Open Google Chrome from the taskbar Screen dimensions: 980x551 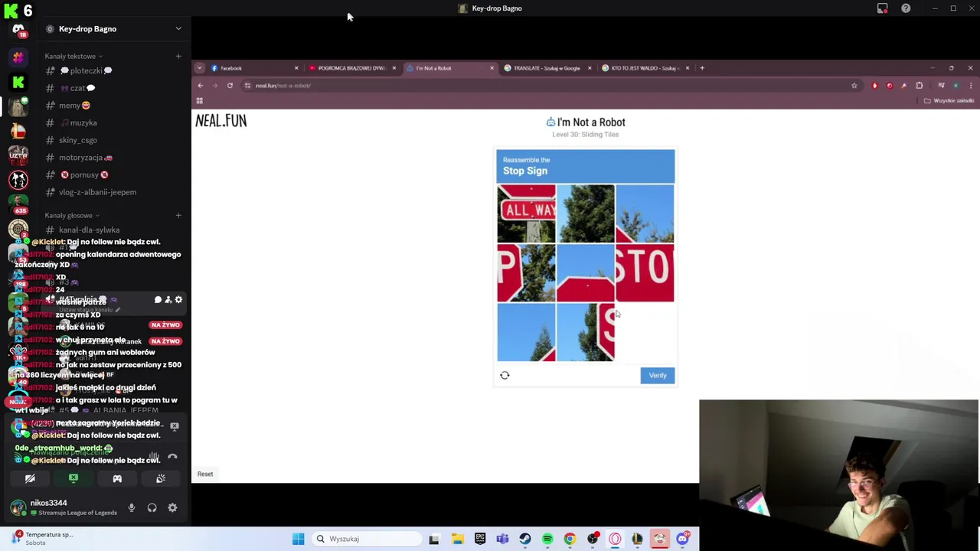tap(570, 539)
